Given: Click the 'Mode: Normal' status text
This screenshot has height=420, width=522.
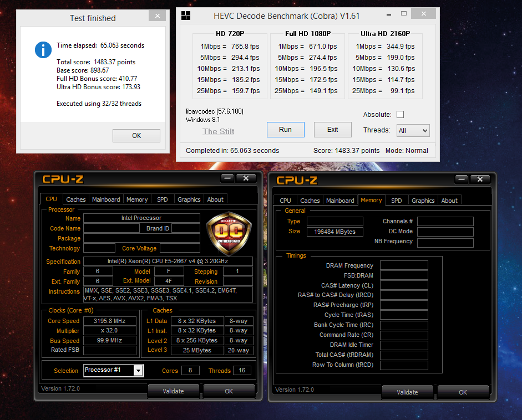Looking at the screenshot, I should coord(407,150).
